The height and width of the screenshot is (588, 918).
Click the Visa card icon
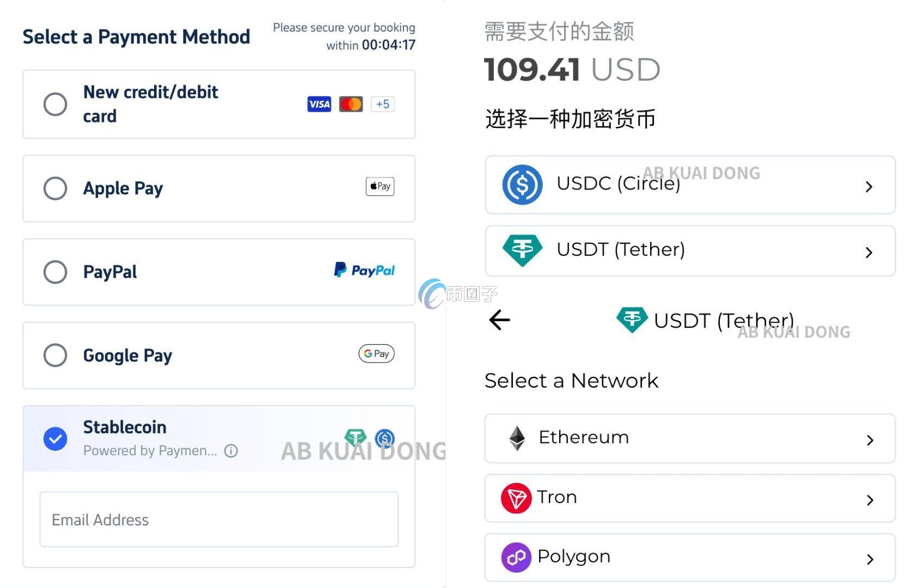coord(319,104)
